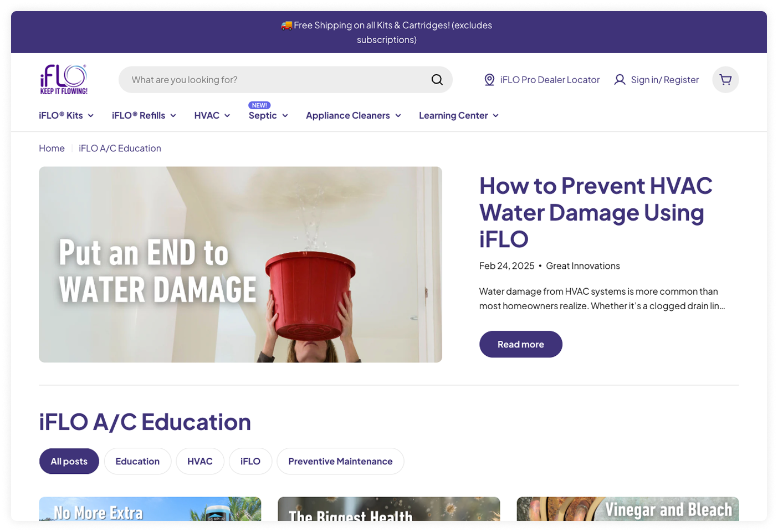The width and height of the screenshot is (778, 532).
Task: Expand the iFLO Refills chevron
Action: pos(173,116)
